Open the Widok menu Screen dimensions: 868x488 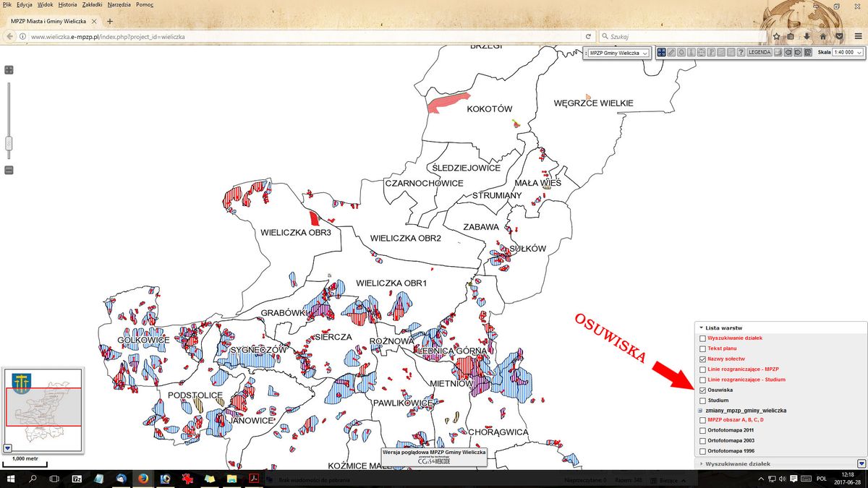46,4
